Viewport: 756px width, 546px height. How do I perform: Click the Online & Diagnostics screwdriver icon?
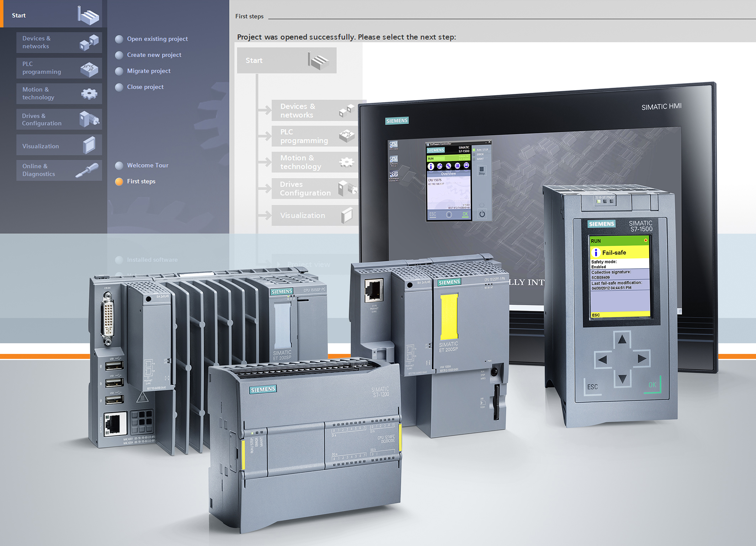pyautogui.click(x=87, y=170)
